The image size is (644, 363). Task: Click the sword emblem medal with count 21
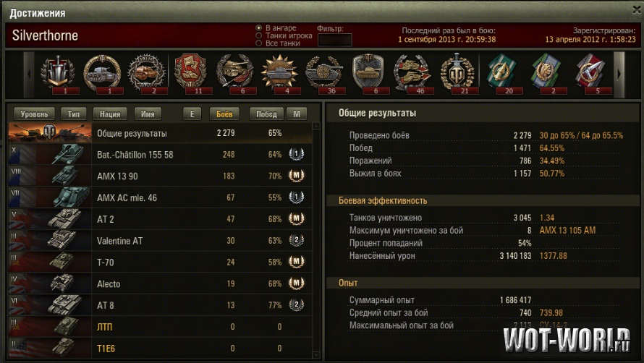click(457, 73)
